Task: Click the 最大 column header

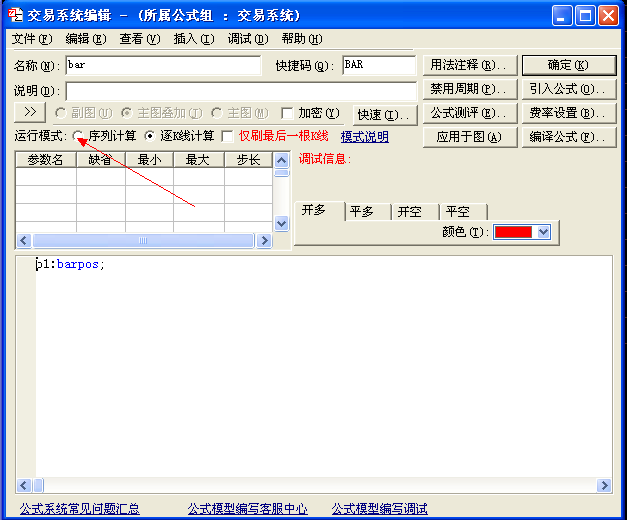Action: [x=199, y=160]
